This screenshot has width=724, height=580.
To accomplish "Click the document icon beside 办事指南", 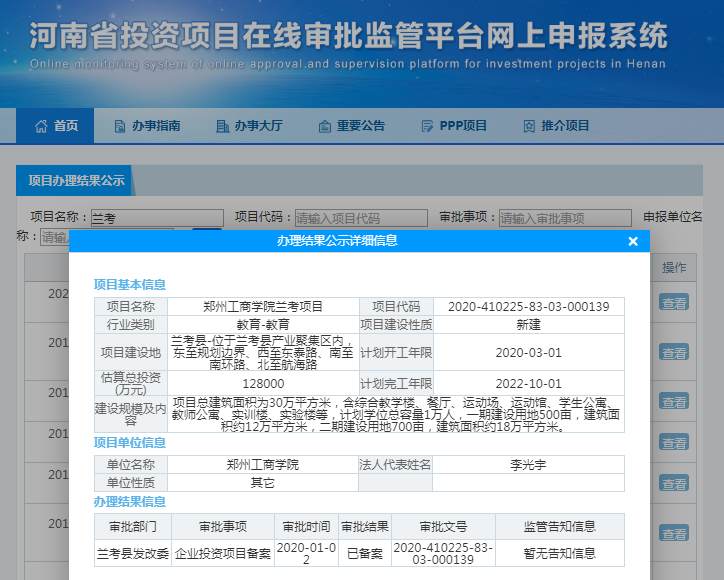I will pos(120,126).
